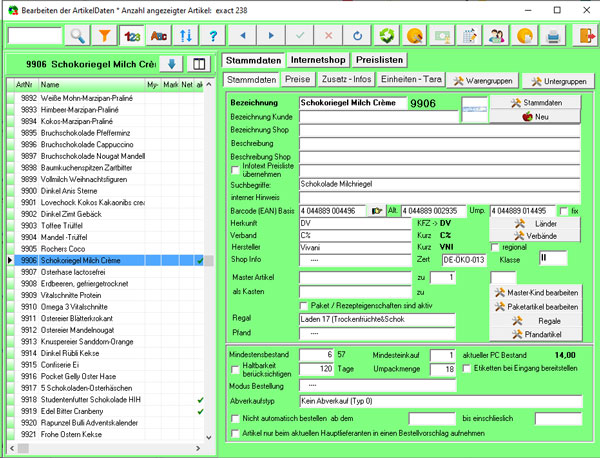Click the Untergruppen button
Image resolution: width=600 pixels, height=458 pixels.
click(x=558, y=81)
